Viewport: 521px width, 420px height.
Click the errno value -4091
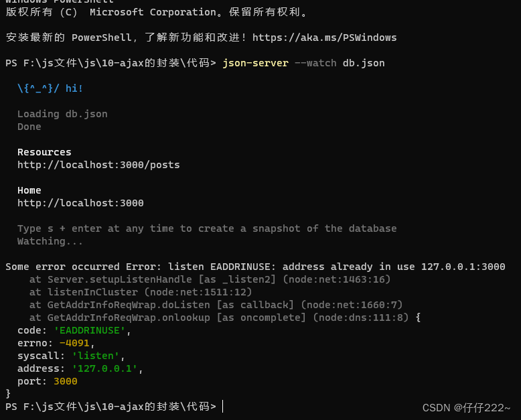[x=74, y=343]
